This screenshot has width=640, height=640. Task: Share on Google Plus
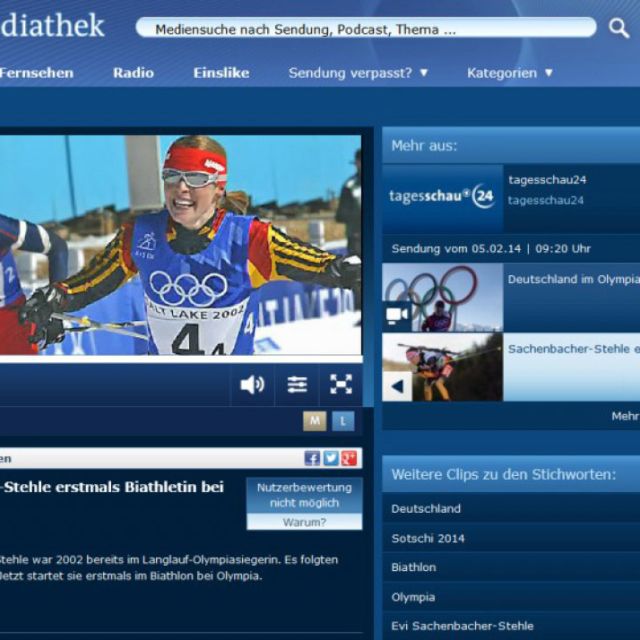click(348, 458)
